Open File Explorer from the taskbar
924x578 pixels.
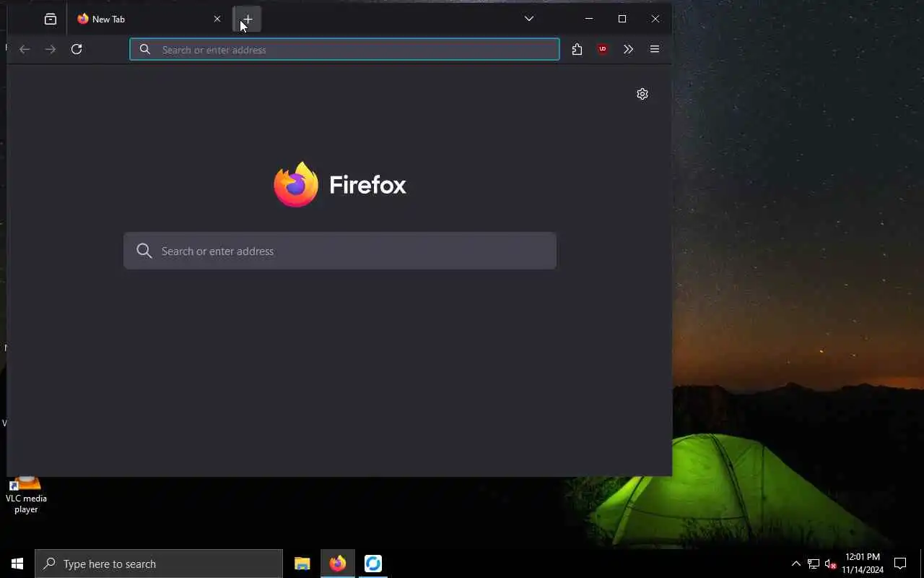[x=302, y=564]
